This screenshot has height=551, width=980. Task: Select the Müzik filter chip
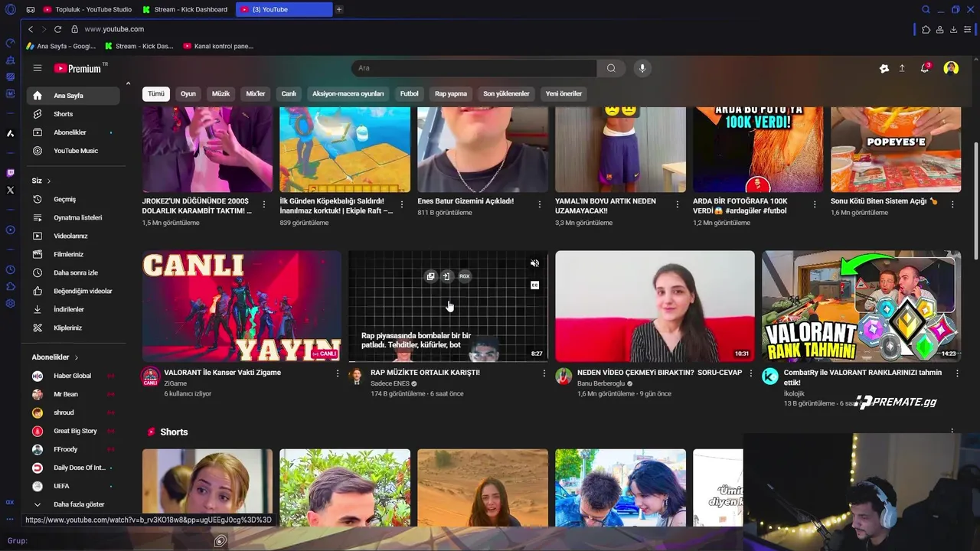pyautogui.click(x=220, y=94)
